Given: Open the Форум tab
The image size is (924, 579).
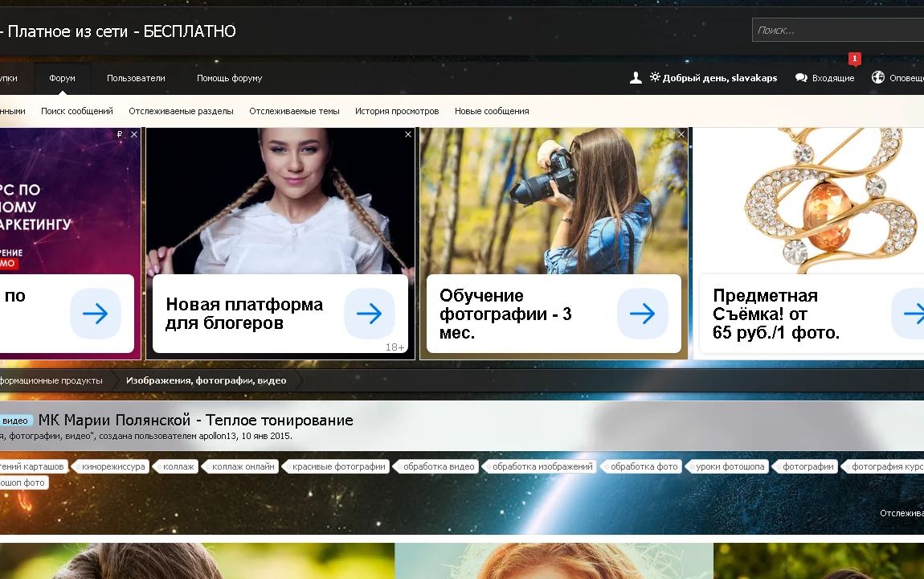Looking at the screenshot, I should (x=62, y=78).
